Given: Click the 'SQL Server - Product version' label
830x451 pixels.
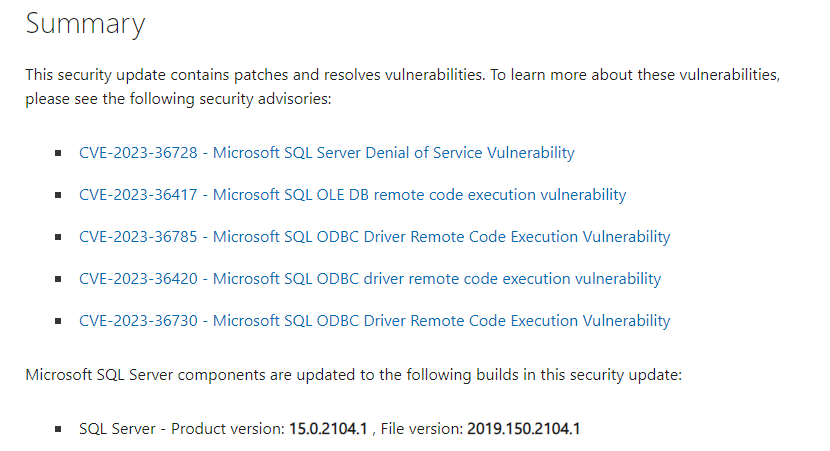Looking at the screenshot, I should pos(182,429).
